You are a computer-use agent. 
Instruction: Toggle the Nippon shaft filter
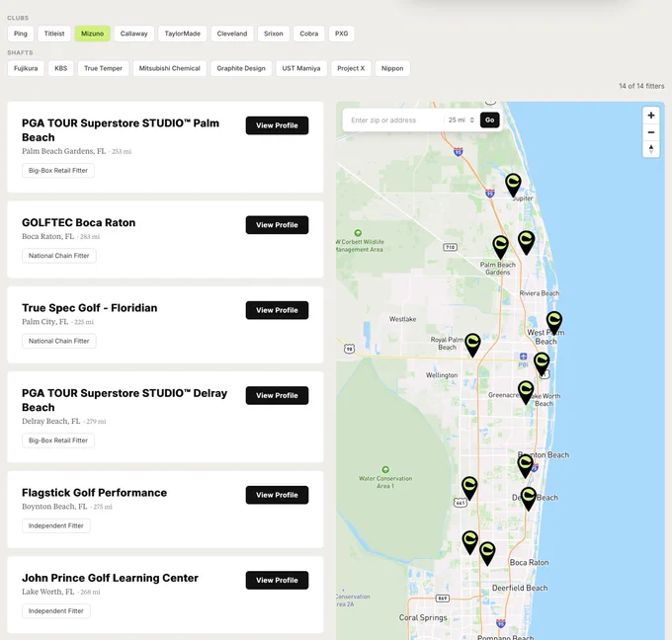pos(392,68)
